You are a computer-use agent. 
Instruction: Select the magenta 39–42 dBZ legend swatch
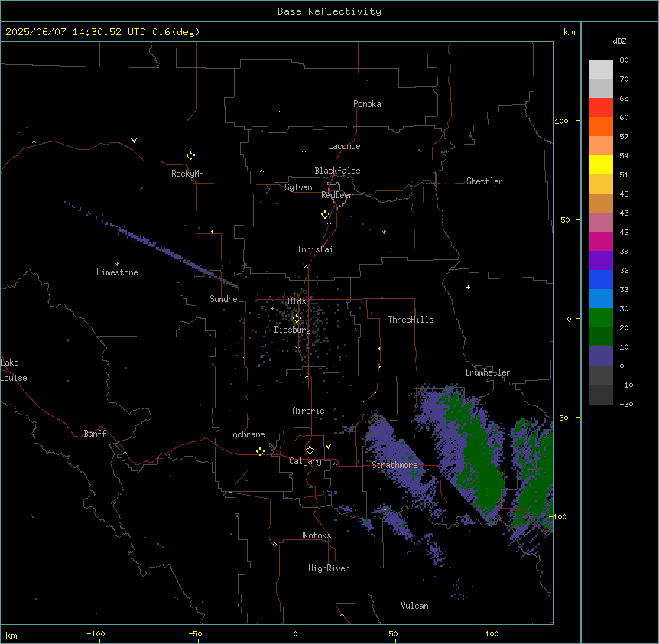(601, 241)
